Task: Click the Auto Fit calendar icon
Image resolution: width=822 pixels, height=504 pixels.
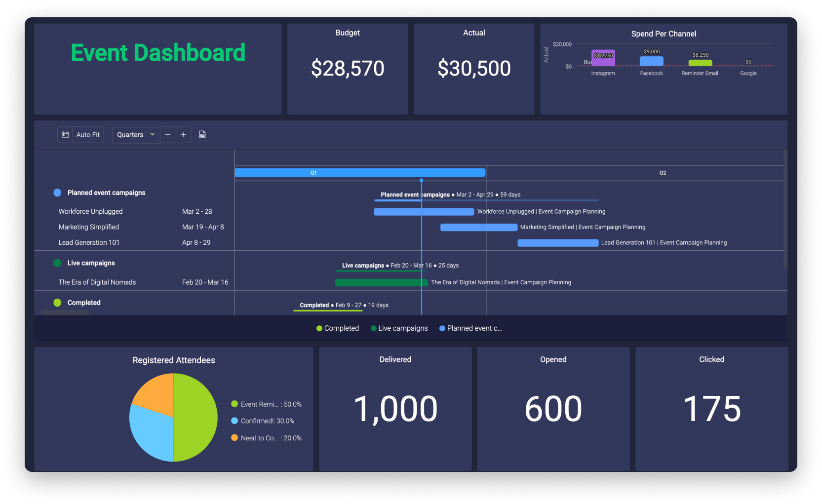Action: click(x=65, y=135)
